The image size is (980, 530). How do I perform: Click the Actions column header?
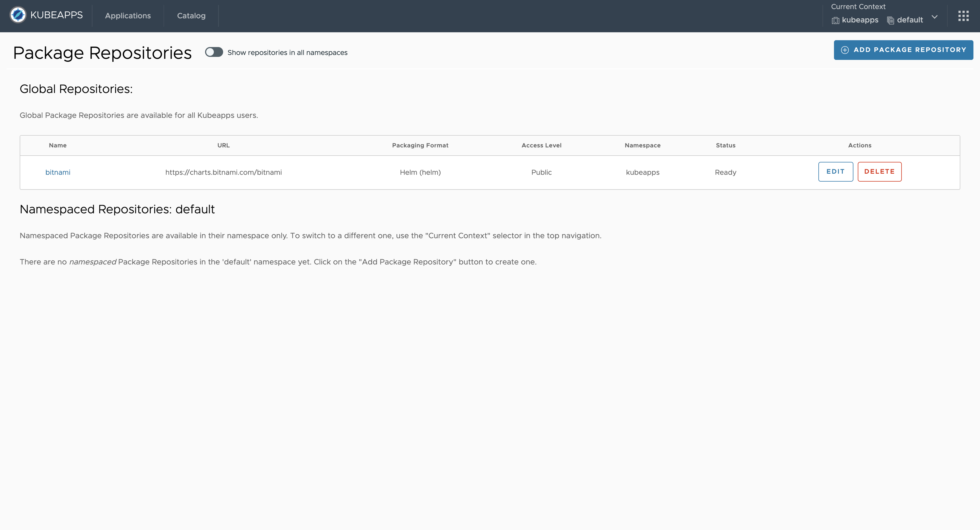tap(860, 145)
